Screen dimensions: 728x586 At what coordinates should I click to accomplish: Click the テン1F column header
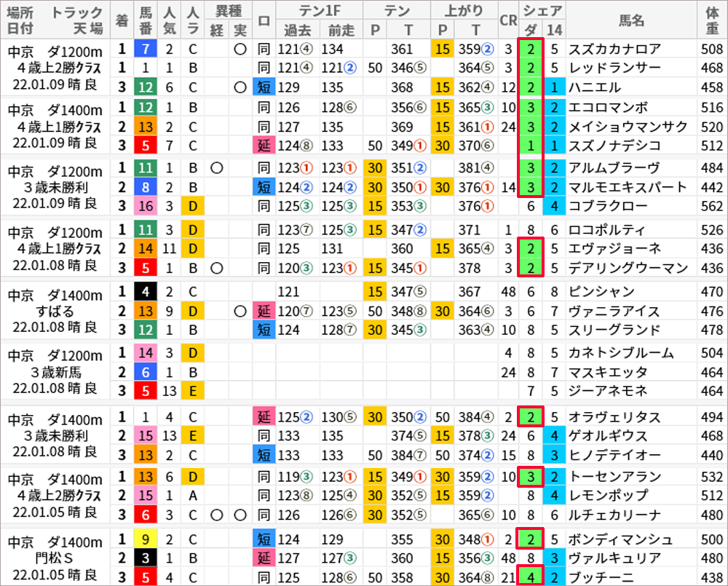click(x=320, y=11)
